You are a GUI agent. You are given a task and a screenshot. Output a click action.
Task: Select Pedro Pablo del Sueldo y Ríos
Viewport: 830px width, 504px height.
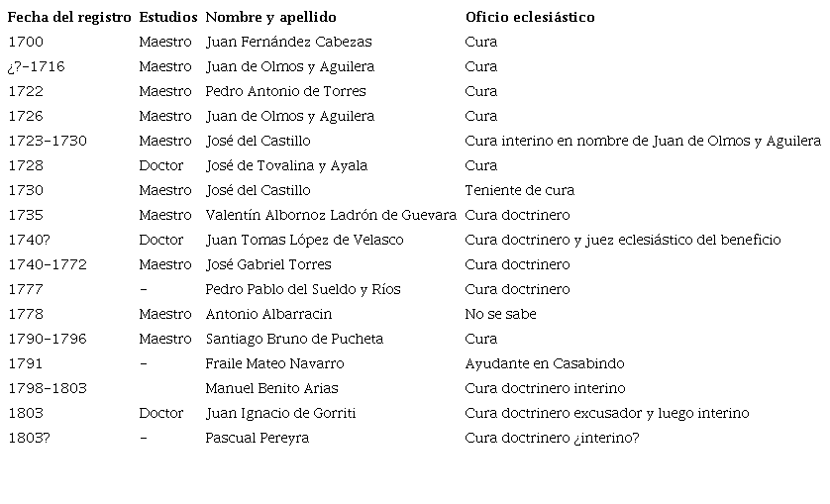pos(303,290)
